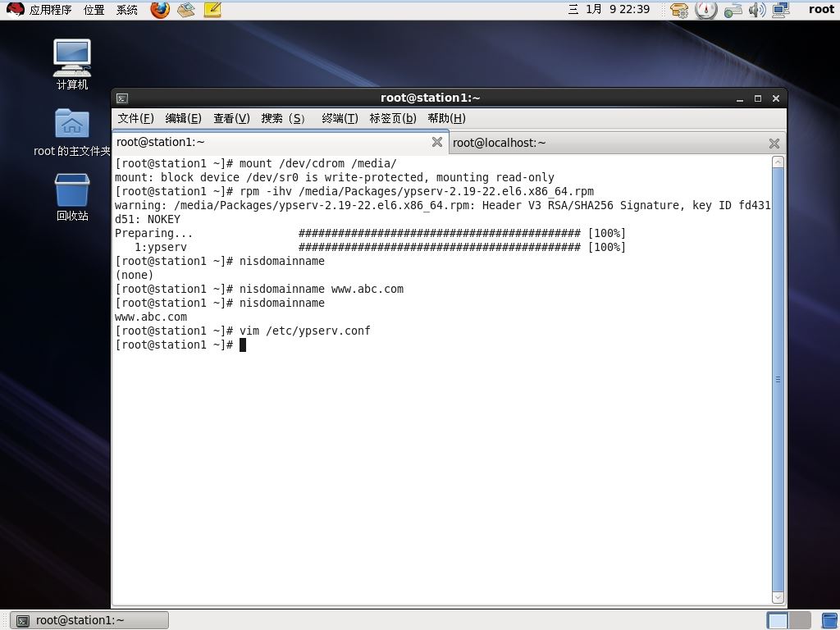Screen dimensions: 840x630
Task: Switch to the first workspace in the switcher
Action: tap(778, 620)
